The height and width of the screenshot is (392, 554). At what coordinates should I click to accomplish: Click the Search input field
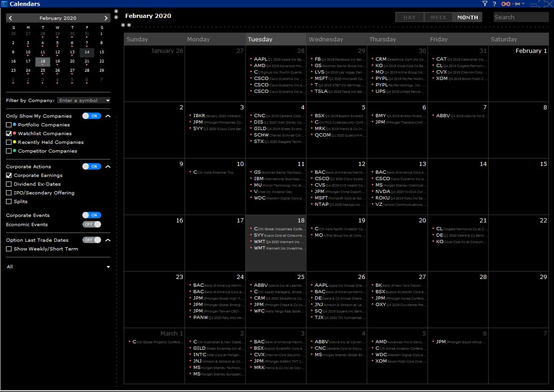tap(521, 17)
